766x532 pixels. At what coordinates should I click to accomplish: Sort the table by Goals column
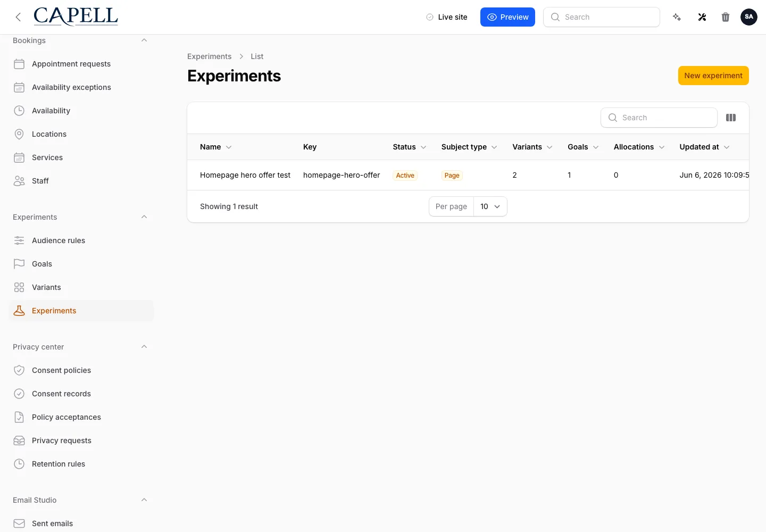pos(584,147)
